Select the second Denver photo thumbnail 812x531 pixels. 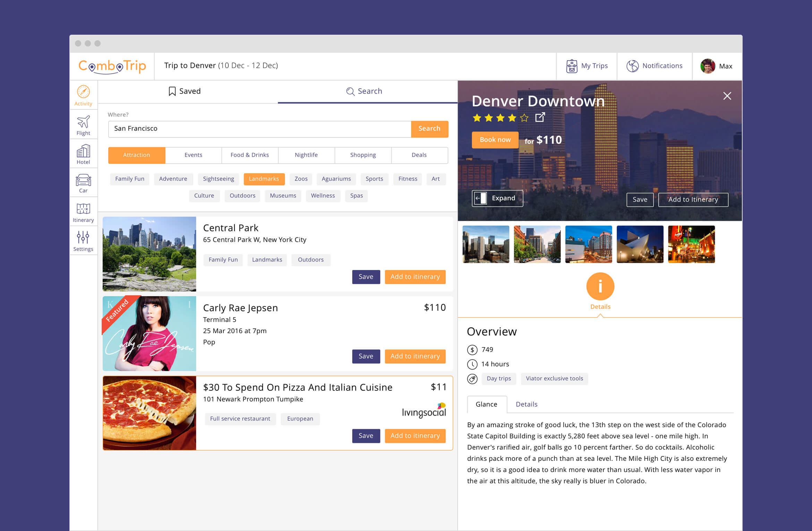pyautogui.click(x=537, y=244)
